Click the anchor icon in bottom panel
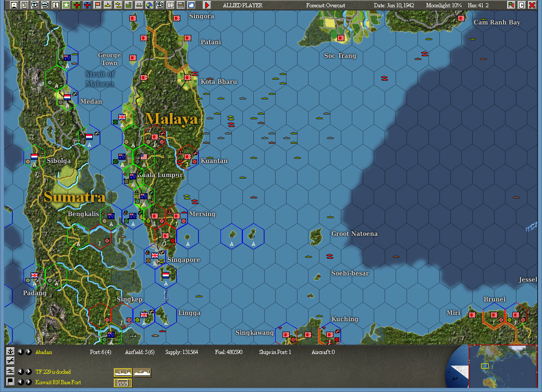 pos(10,352)
